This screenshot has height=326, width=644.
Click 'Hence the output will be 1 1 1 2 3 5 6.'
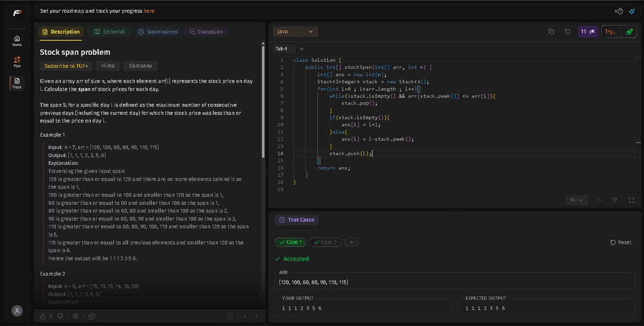pos(93,258)
